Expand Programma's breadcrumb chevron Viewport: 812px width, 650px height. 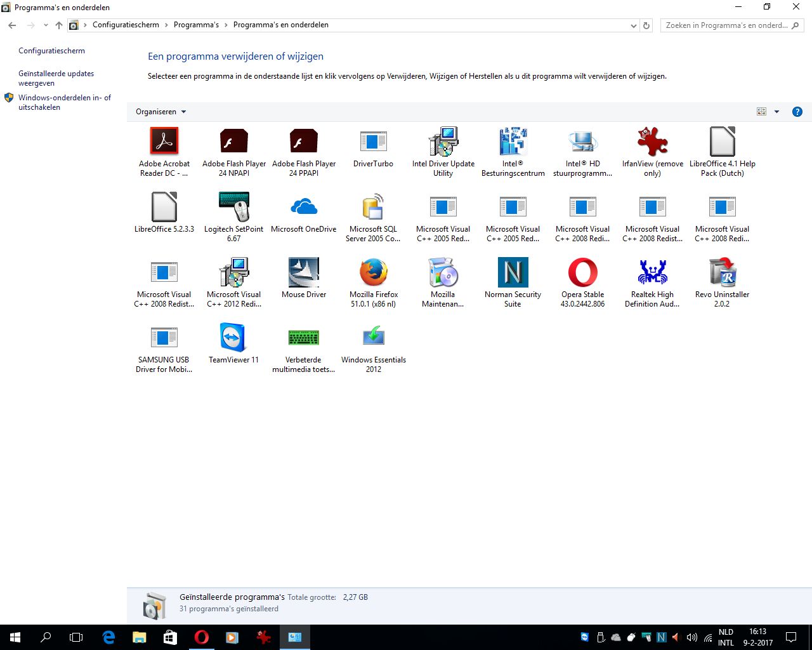pos(226,25)
